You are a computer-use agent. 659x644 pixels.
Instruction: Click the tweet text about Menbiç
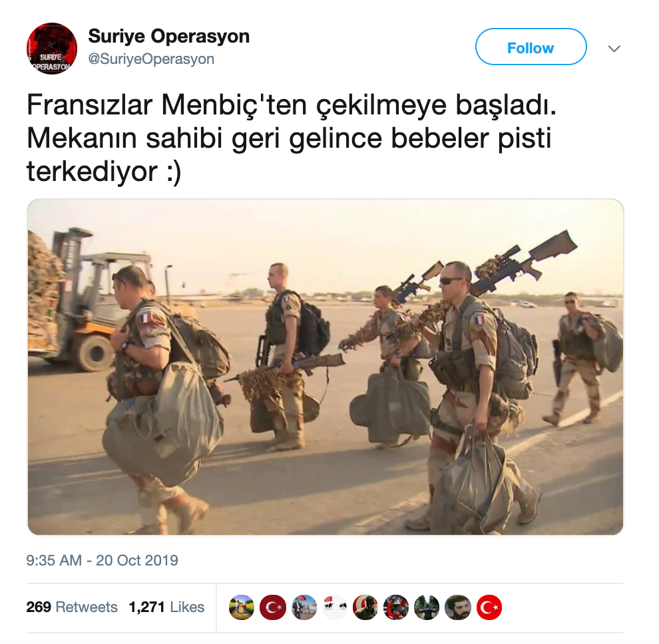pos(292,138)
